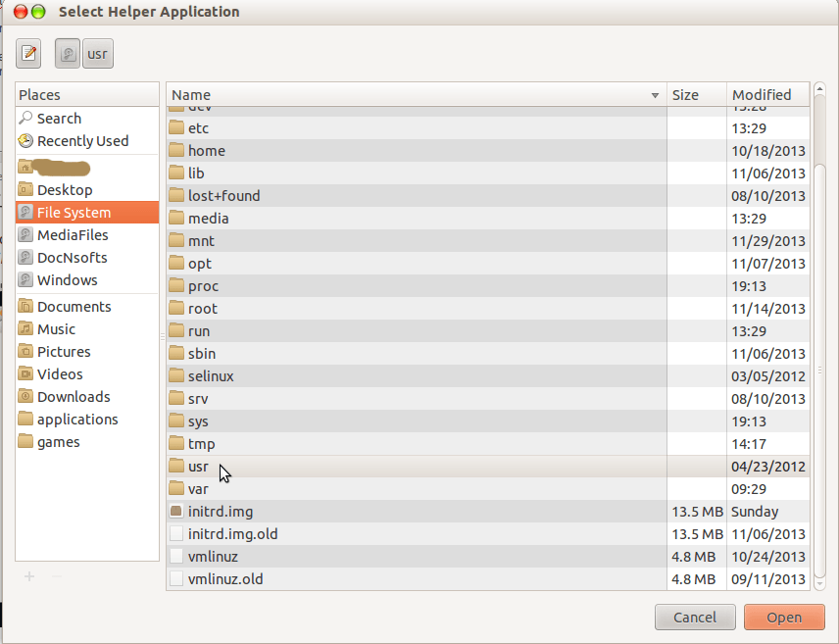
Task: Sort by Name column header
Action: point(412,95)
